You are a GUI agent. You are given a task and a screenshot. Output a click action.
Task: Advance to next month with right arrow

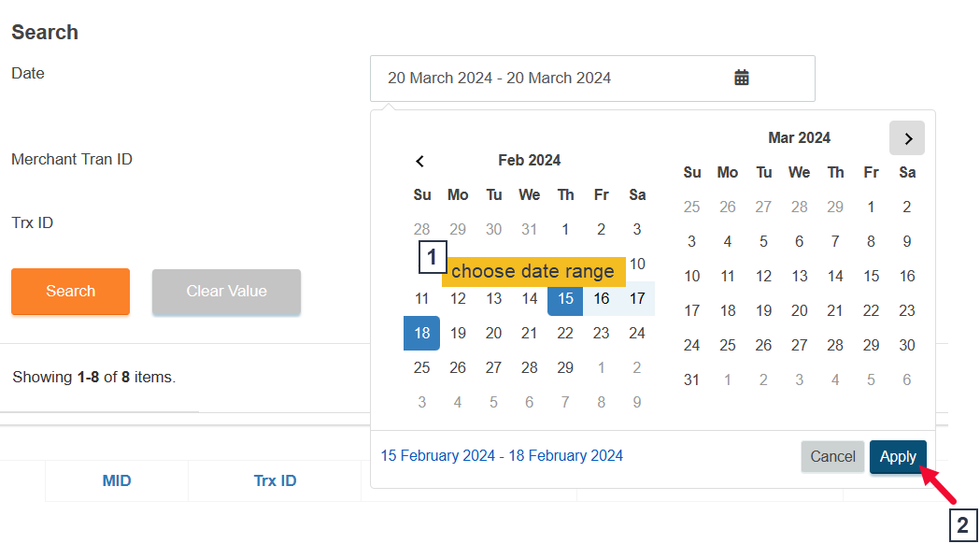pyautogui.click(x=907, y=138)
